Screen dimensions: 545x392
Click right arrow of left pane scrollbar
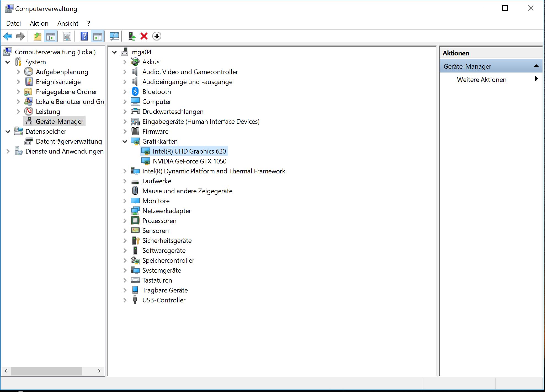point(99,371)
